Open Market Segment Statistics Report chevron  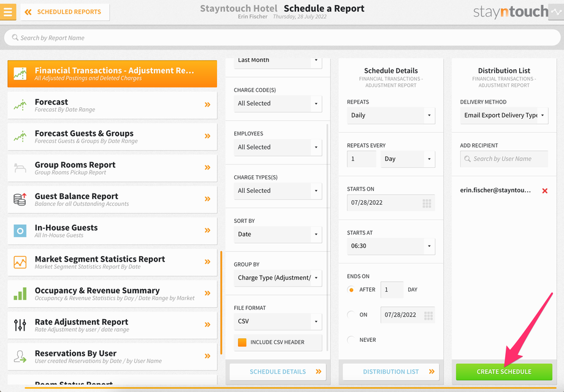(208, 262)
